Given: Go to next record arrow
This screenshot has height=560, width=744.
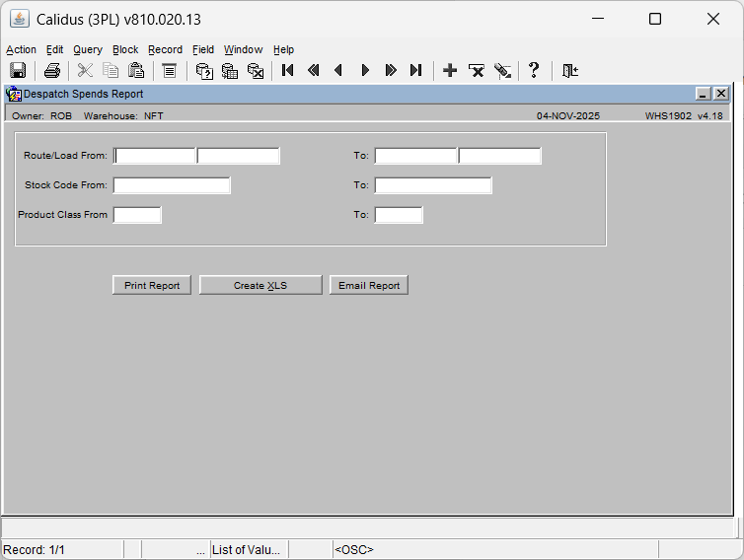Looking at the screenshot, I should [x=365, y=70].
